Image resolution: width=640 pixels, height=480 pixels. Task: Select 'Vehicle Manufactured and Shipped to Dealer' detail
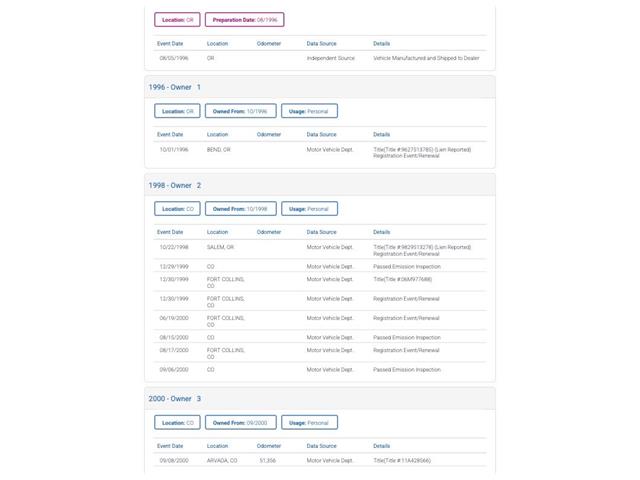[426, 58]
